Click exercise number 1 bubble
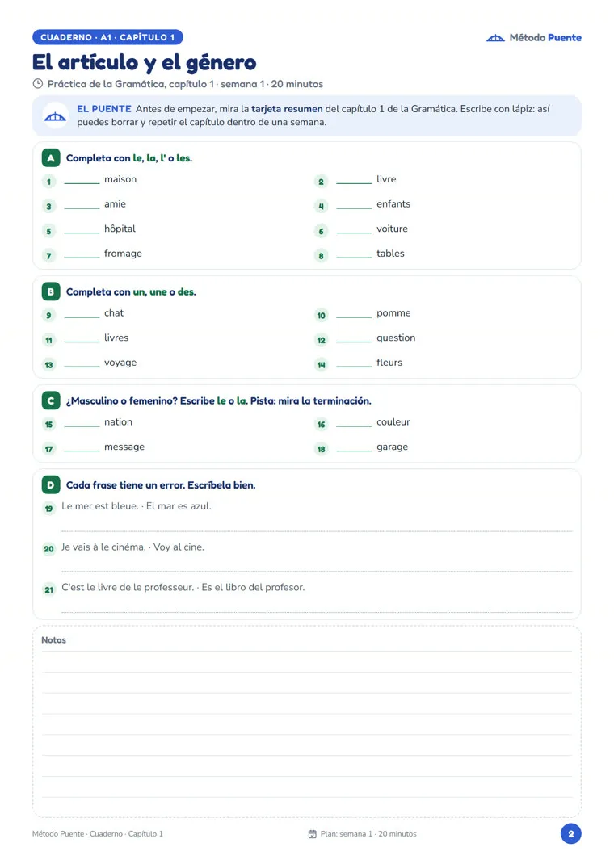This screenshot has width=614, height=868. click(48, 182)
